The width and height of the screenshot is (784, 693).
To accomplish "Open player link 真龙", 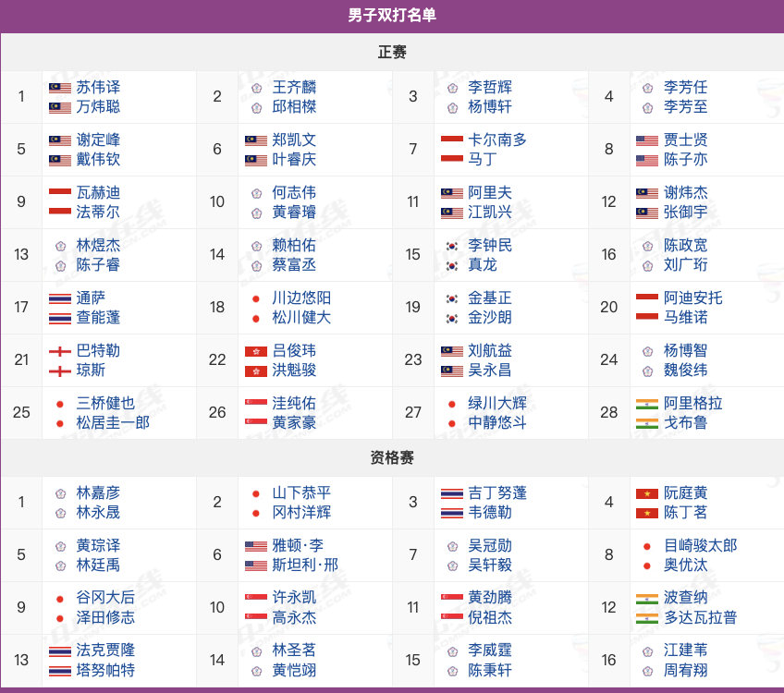I will [x=482, y=265].
